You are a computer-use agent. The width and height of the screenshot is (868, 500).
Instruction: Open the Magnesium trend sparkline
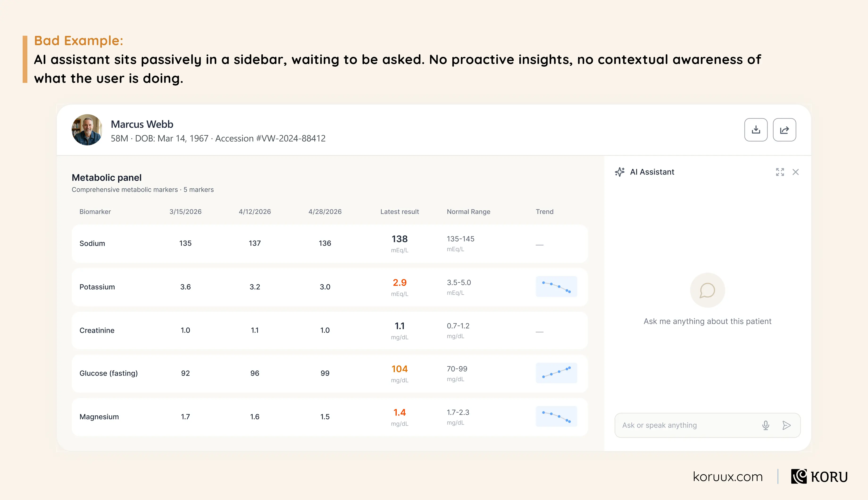(556, 417)
